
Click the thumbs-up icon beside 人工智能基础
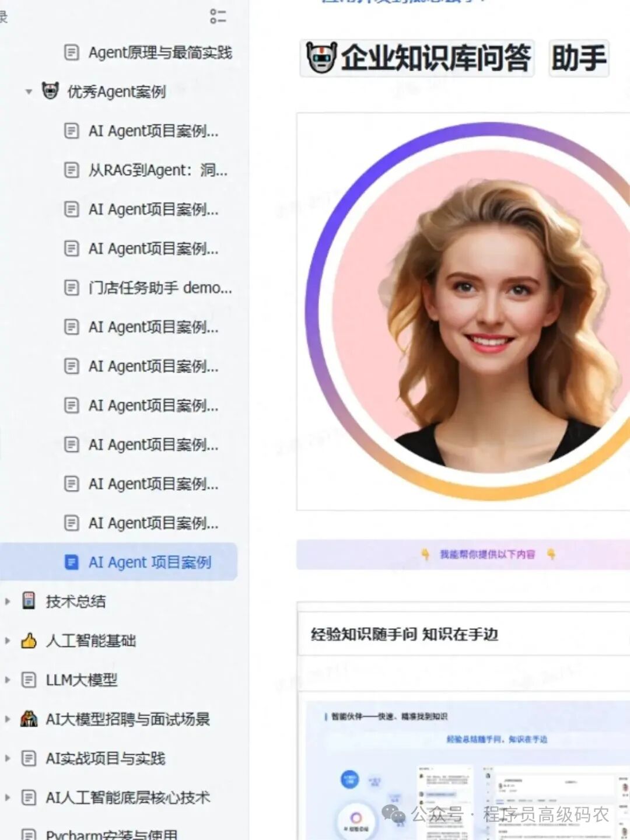coord(29,640)
